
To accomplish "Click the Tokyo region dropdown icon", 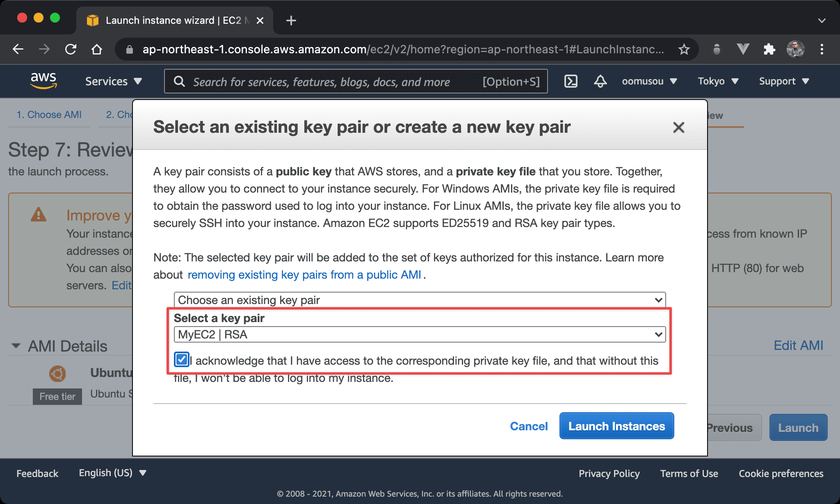I will tap(737, 82).
